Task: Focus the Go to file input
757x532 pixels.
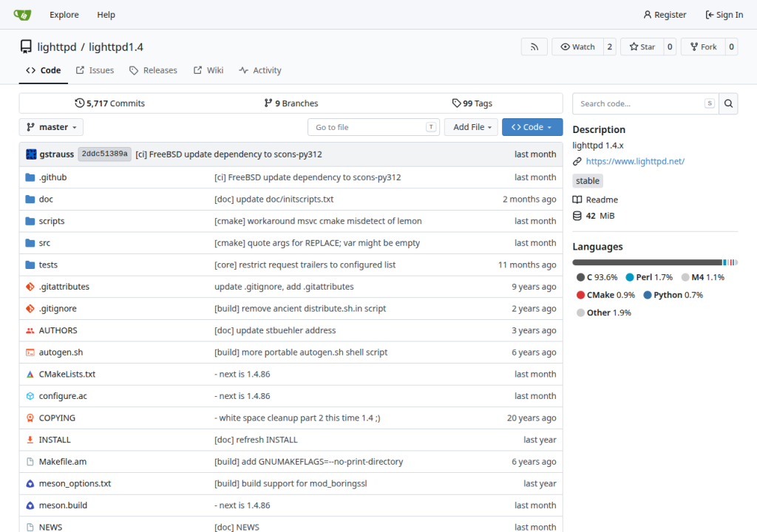Action: coord(373,127)
